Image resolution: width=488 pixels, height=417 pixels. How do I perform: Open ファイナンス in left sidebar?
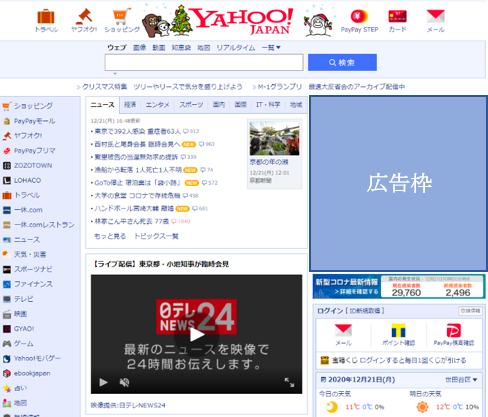(x=33, y=284)
